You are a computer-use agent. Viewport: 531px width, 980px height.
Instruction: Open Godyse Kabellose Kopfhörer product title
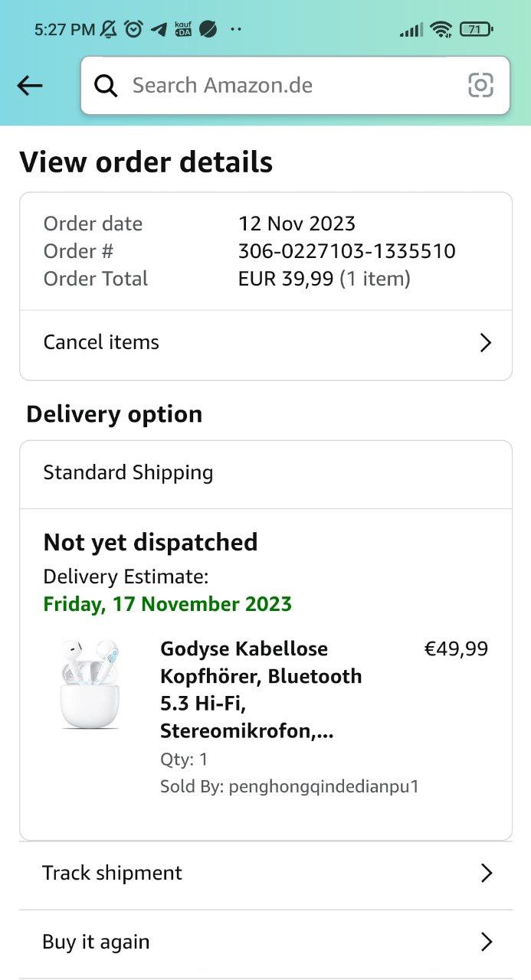[261, 690]
